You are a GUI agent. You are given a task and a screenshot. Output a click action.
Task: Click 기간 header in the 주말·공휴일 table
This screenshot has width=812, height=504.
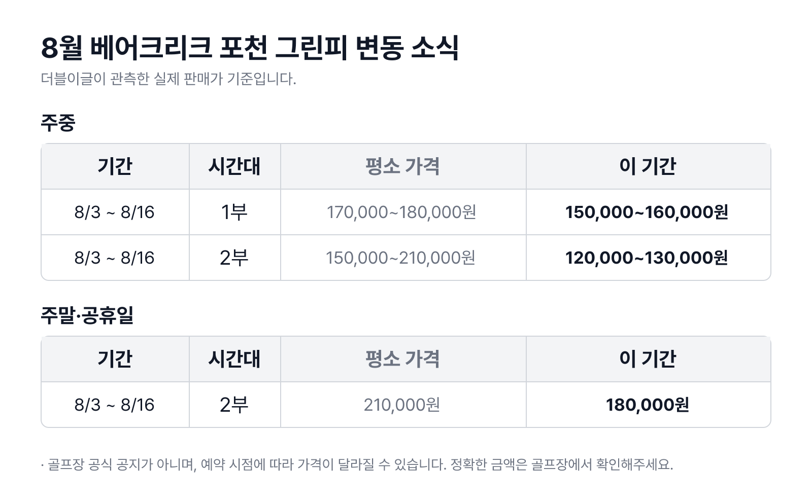(x=115, y=359)
